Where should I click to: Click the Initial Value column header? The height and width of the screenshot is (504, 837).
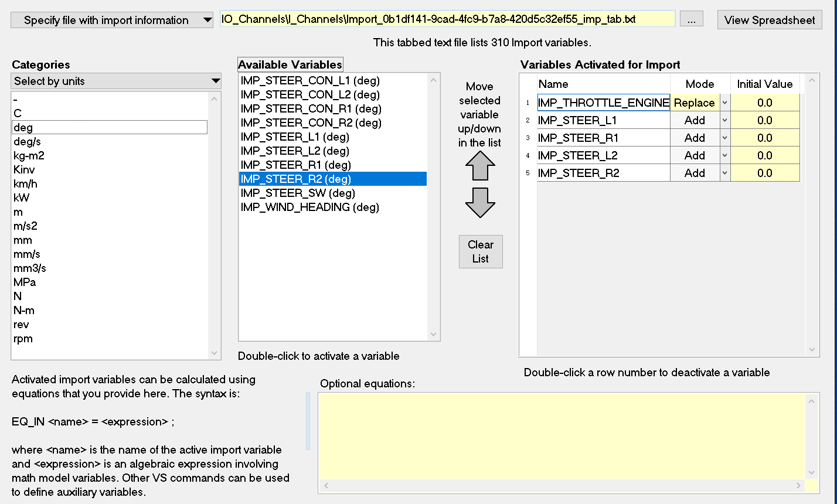point(765,84)
